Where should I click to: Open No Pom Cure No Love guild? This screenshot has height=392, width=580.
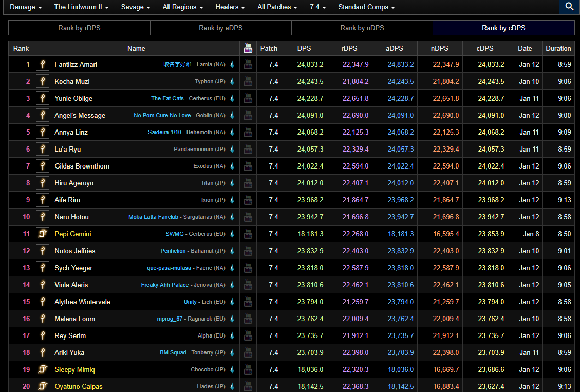162,116
